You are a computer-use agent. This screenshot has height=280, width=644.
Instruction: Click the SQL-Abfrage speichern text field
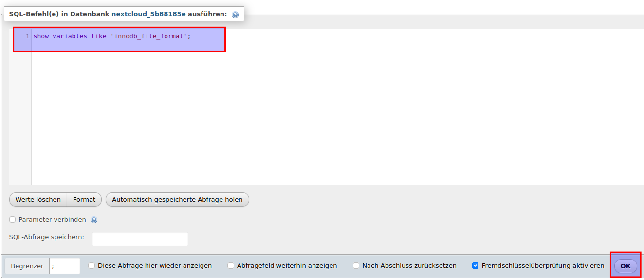click(140, 239)
